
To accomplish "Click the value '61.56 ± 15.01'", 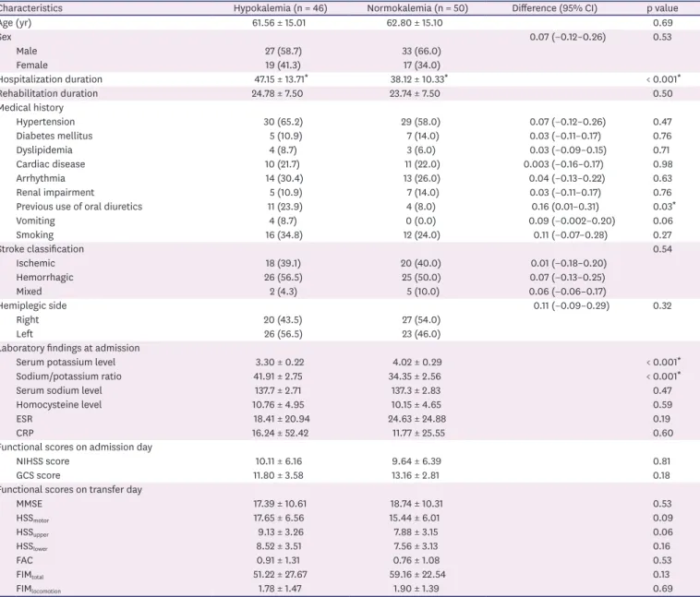I will [x=279, y=23].
